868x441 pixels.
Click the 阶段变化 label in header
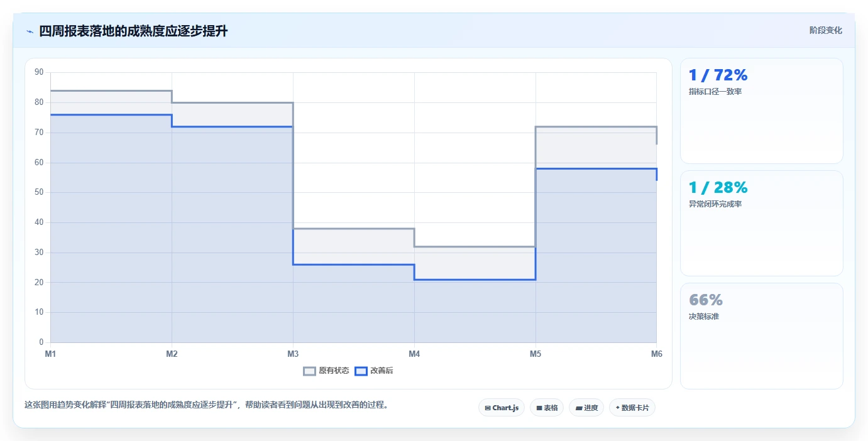[825, 30]
